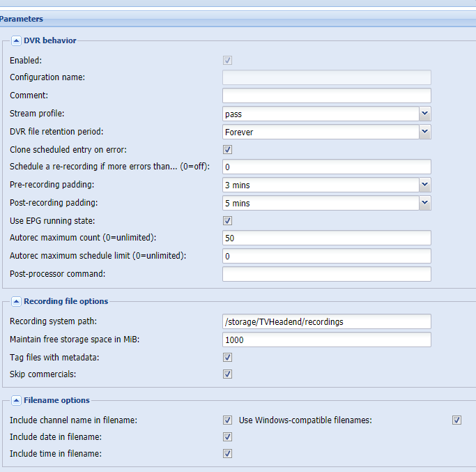Uncheck Tag files with metadata
Viewport: 476px width, 472px height.
(x=227, y=357)
